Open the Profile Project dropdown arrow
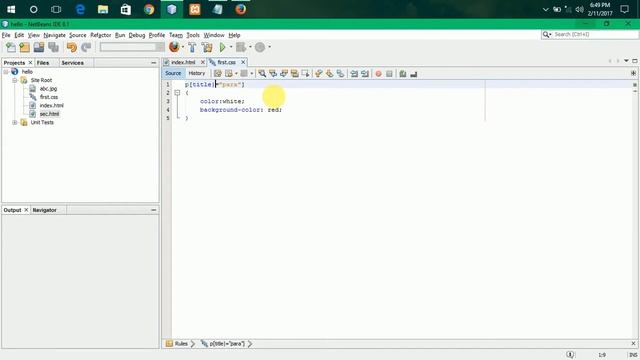Screen dimensions: 640x360 point(269,47)
